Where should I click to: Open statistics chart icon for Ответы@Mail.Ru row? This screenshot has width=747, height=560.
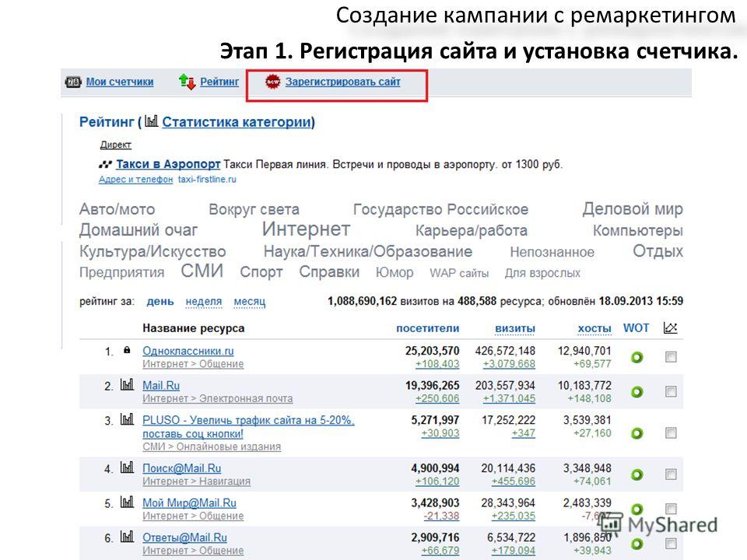(127, 537)
